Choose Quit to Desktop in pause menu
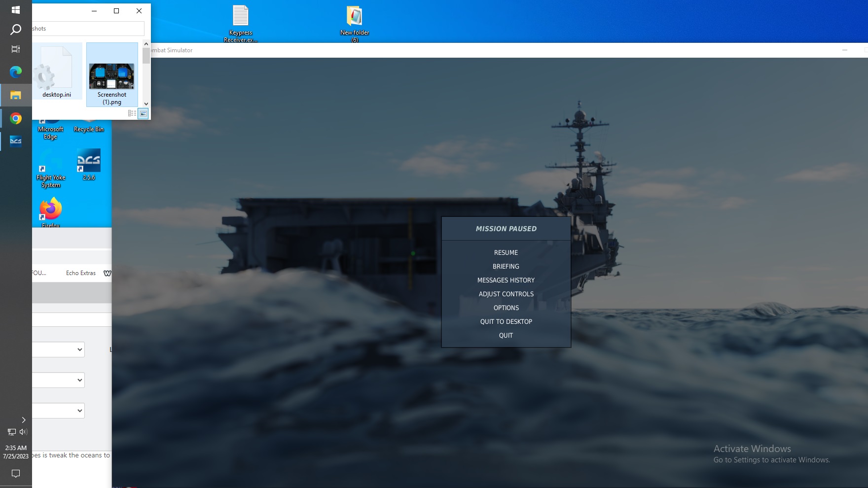The height and width of the screenshot is (488, 868). tap(506, 321)
